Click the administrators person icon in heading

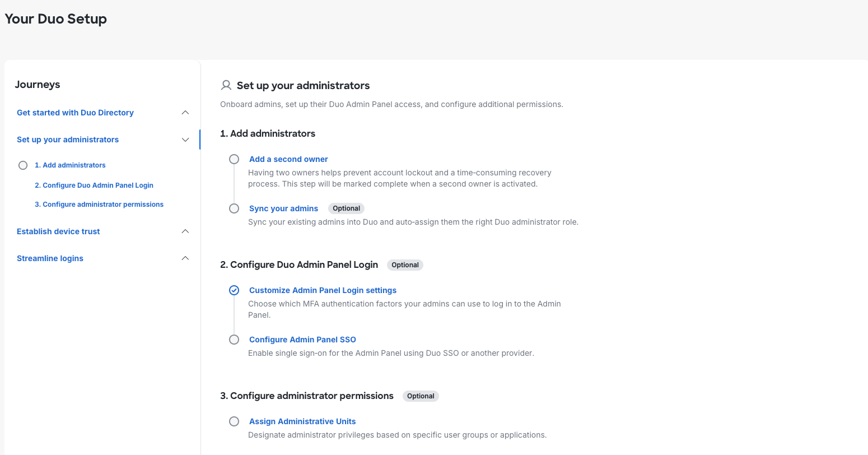click(226, 85)
